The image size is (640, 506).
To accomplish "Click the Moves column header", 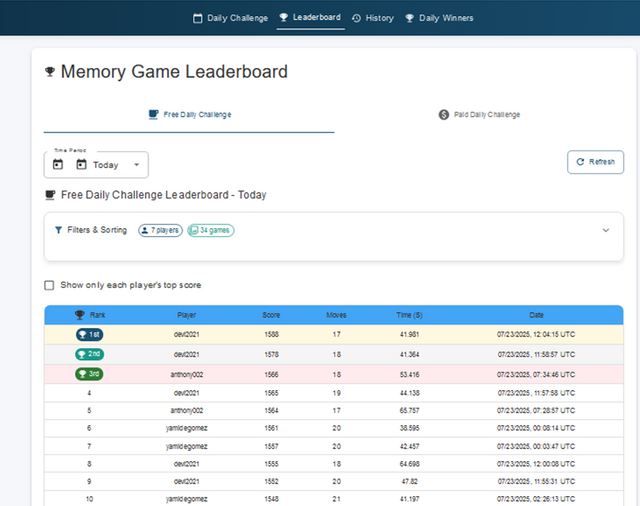I will click(336, 315).
